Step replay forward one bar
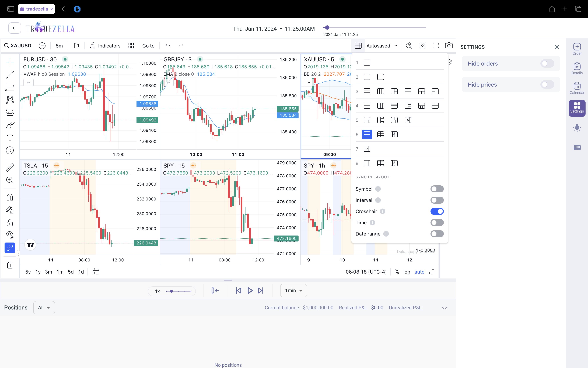This screenshot has height=368, width=588. click(260, 290)
